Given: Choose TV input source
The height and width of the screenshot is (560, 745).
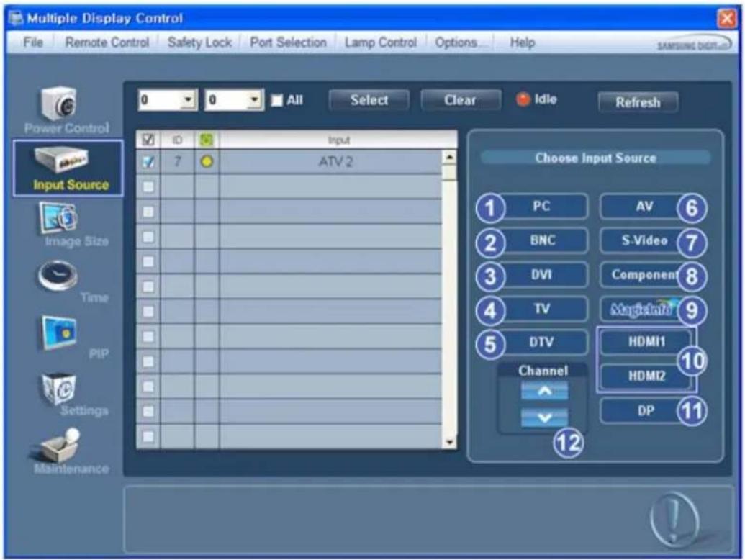Looking at the screenshot, I should point(541,309).
